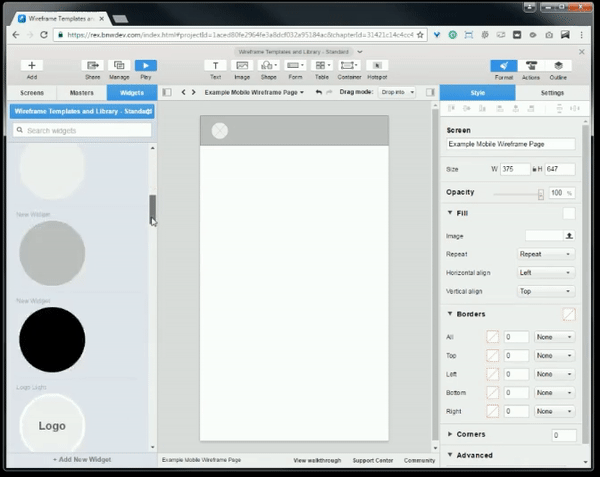Viewport: 600px width, 477px height.
Task: Switch to the Screens tab
Action: (x=32, y=93)
